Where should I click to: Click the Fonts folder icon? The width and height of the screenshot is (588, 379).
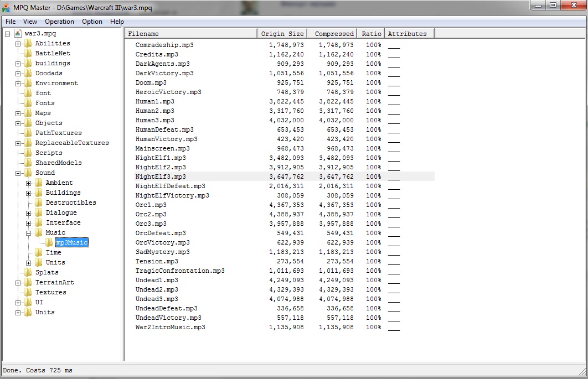pos(28,103)
